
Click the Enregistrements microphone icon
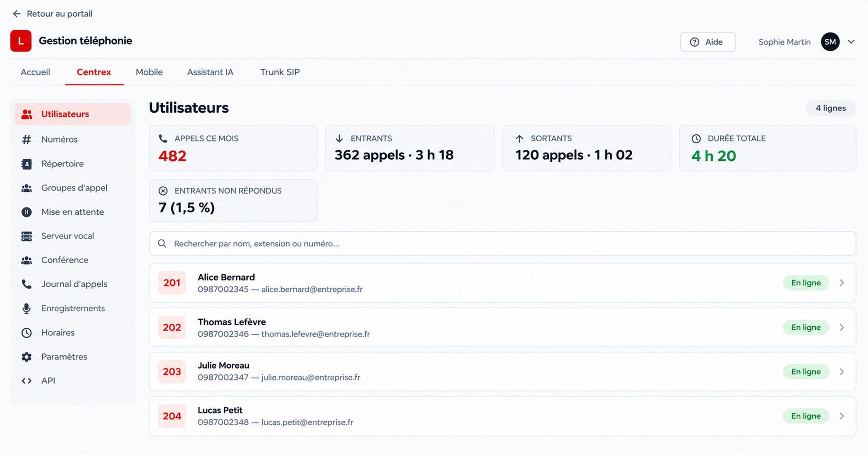point(27,308)
